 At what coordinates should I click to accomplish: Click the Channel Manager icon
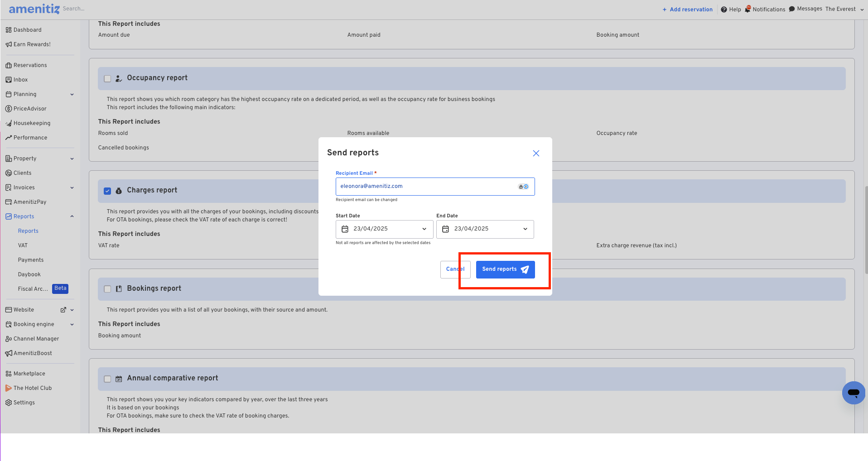tap(9, 339)
